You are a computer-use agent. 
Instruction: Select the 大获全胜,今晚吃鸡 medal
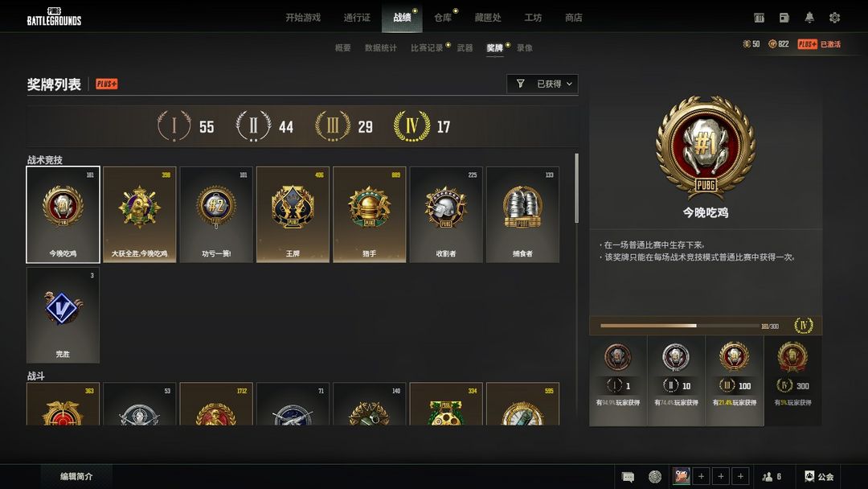point(140,214)
